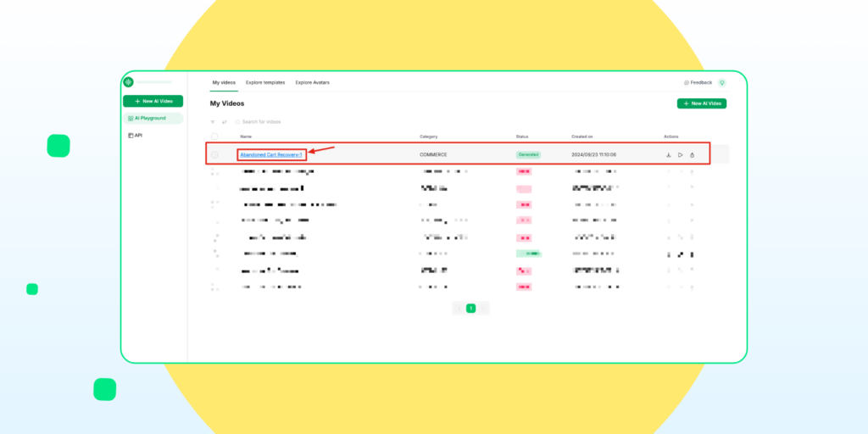Viewport: 868px width, 434px height.
Task: Play the Abandoned Cart Recovery-1 video
Action: pyautogui.click(x=681, y=155)
